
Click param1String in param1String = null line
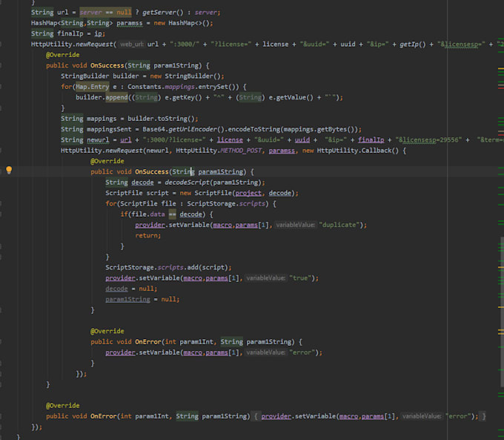(x=127, y=299)
